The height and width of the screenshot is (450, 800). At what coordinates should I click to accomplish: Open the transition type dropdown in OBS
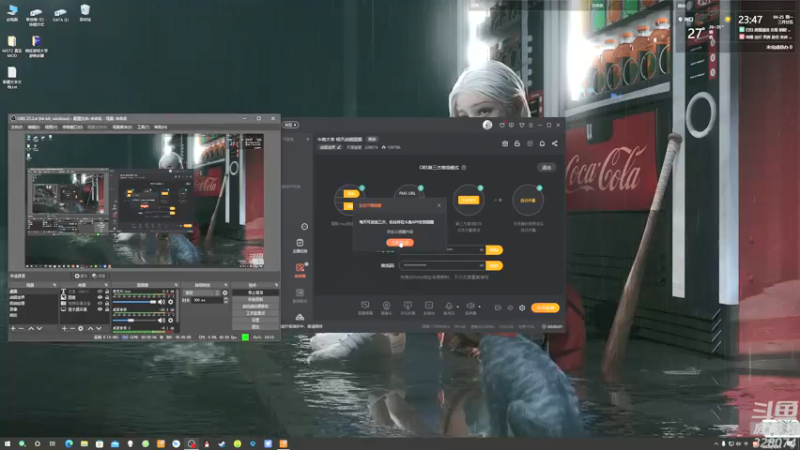click(202, 293)
